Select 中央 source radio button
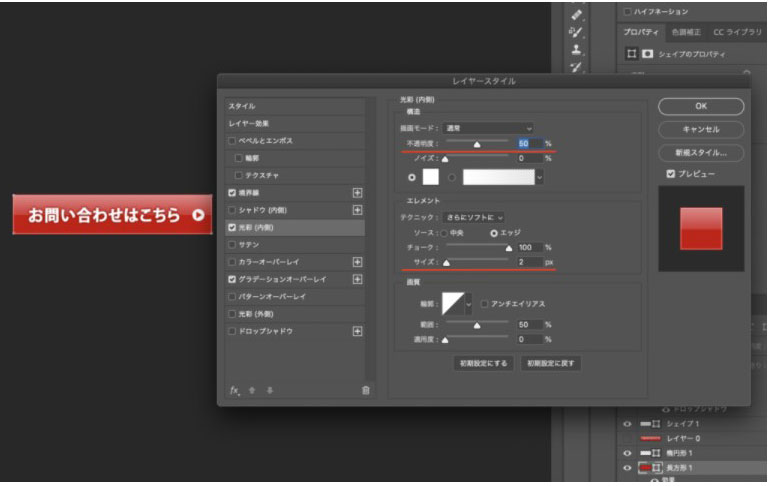 (443, 232)
